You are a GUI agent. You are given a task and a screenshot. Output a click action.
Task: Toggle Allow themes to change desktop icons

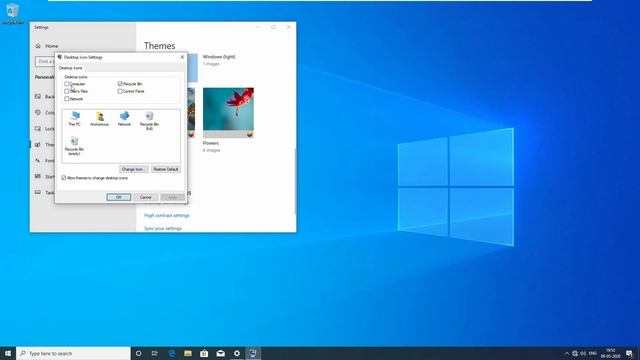pyautogui.click(x=64, y=178)
